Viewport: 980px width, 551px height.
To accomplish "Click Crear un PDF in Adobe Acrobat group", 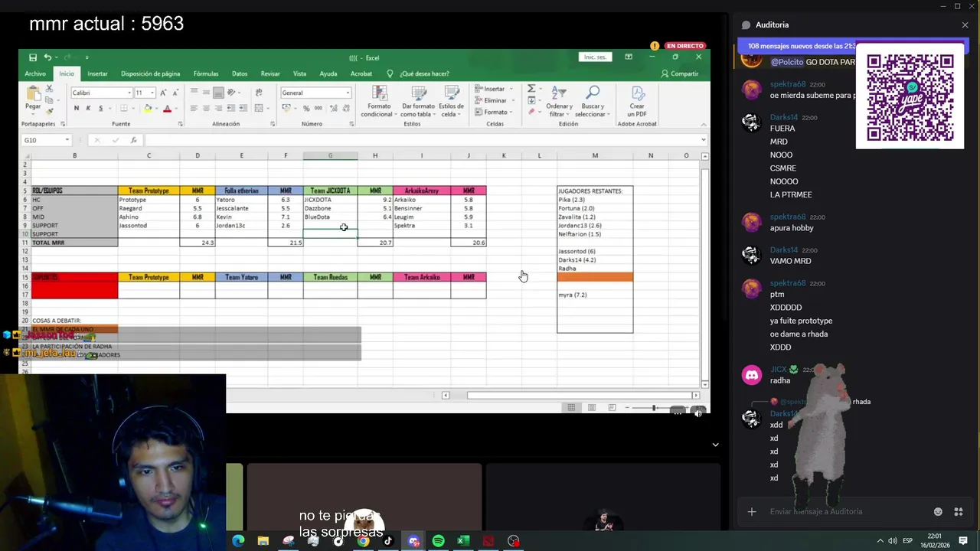I will coord(637,101).
